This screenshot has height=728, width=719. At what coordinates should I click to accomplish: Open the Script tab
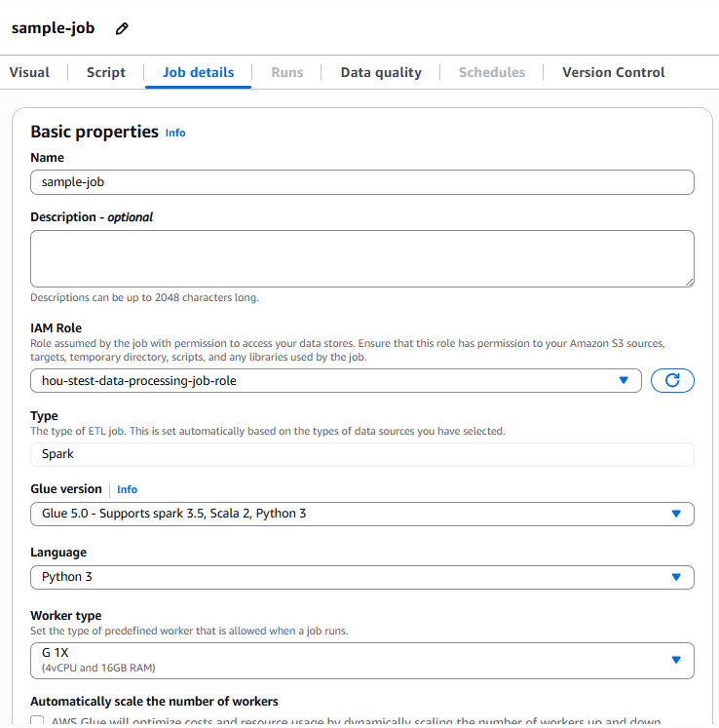pos(106,72)
